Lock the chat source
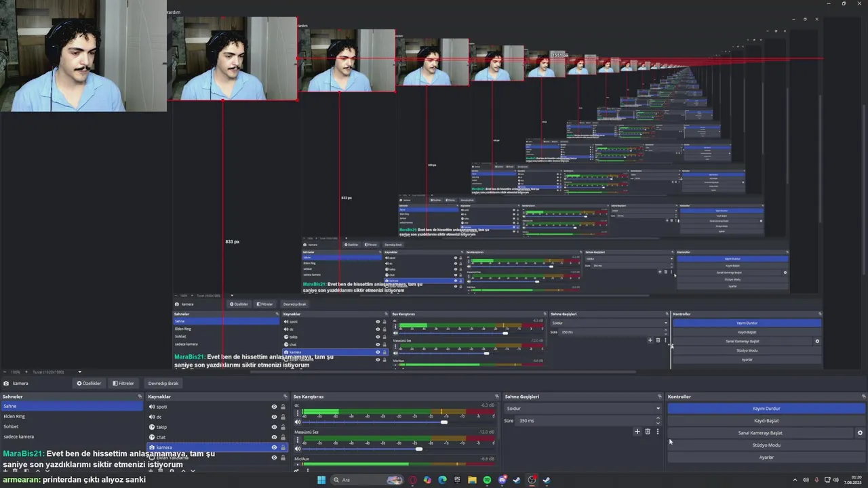Screen dimensions: 868x488 click(283, 437)
